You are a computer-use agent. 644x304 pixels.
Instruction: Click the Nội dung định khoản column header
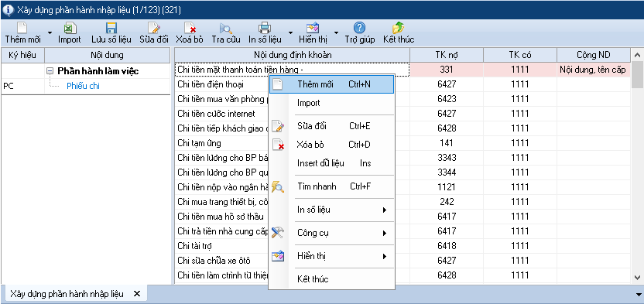pos(293,55)
